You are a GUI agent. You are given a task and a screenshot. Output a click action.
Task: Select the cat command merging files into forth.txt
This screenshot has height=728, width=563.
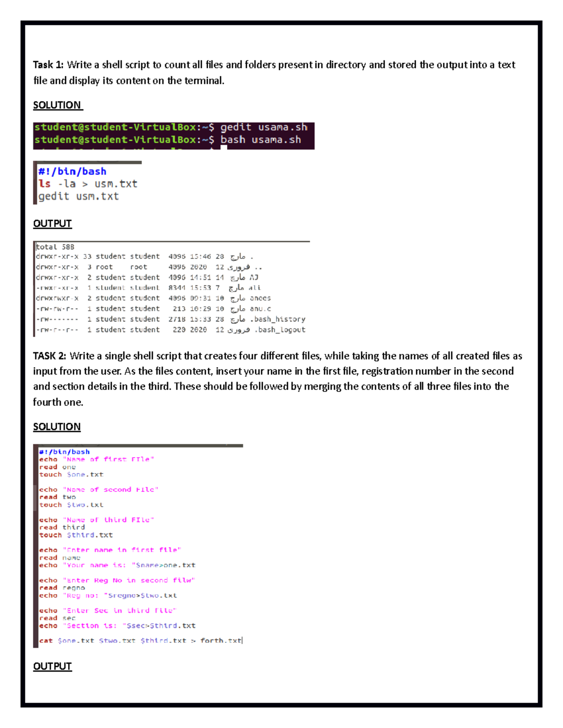click(141, 640)
